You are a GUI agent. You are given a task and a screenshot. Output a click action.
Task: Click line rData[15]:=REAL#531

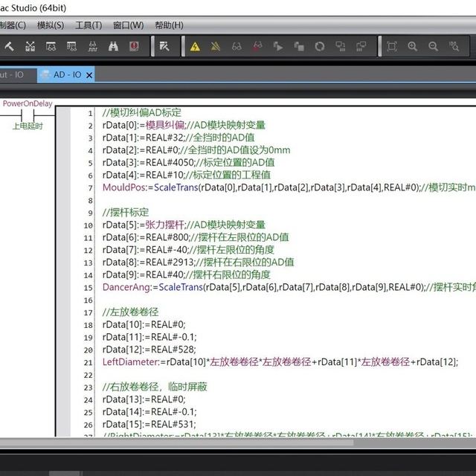click(x=149, y=424)
